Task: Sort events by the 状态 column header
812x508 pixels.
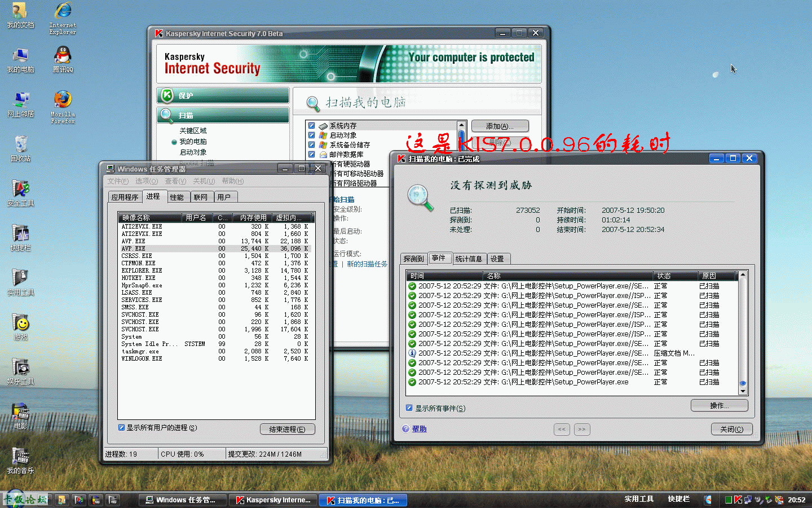Action: (674, 276)
